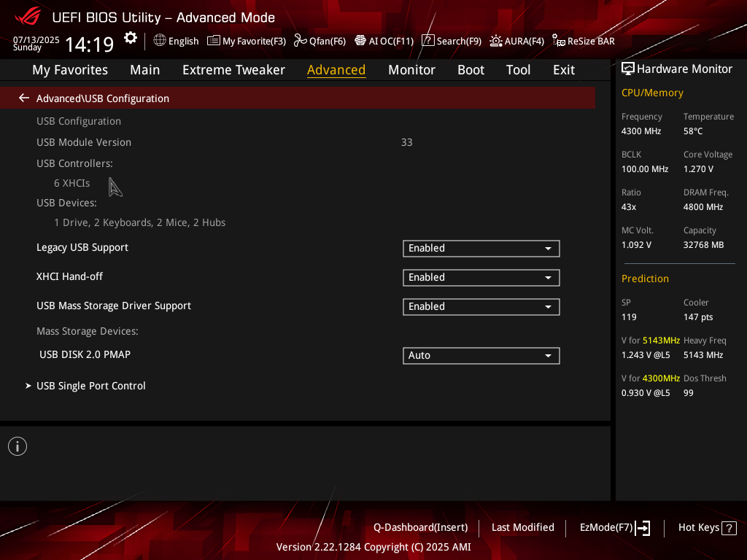Viewport: 747px width, 560px height.
Task: Click the 32768 MB capacity value
Action: (x=703, y=245)
